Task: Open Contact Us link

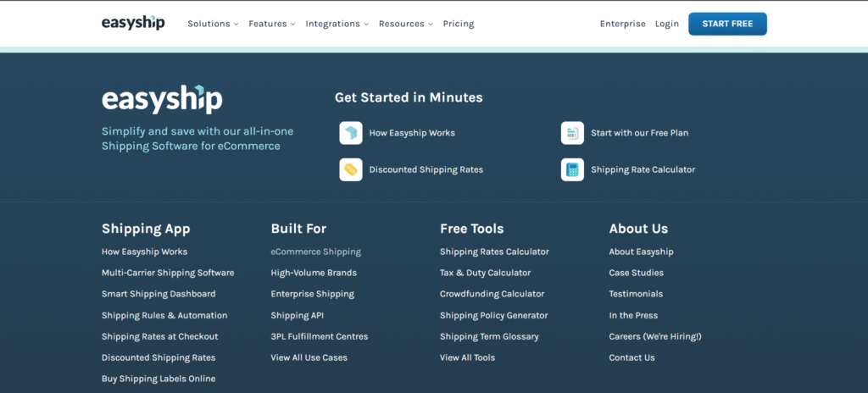Action: click(632, 357)
